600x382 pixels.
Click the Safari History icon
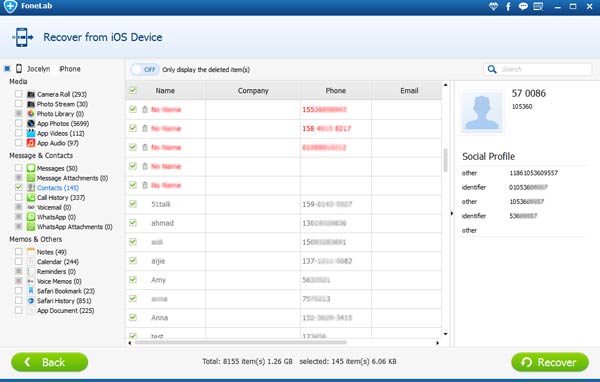(31, 300)
